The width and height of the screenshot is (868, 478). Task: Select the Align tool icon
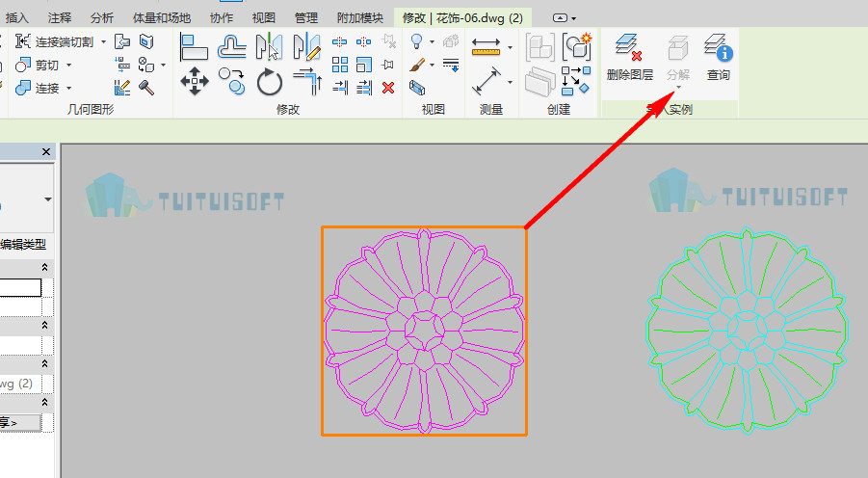[x=194, y=47]
